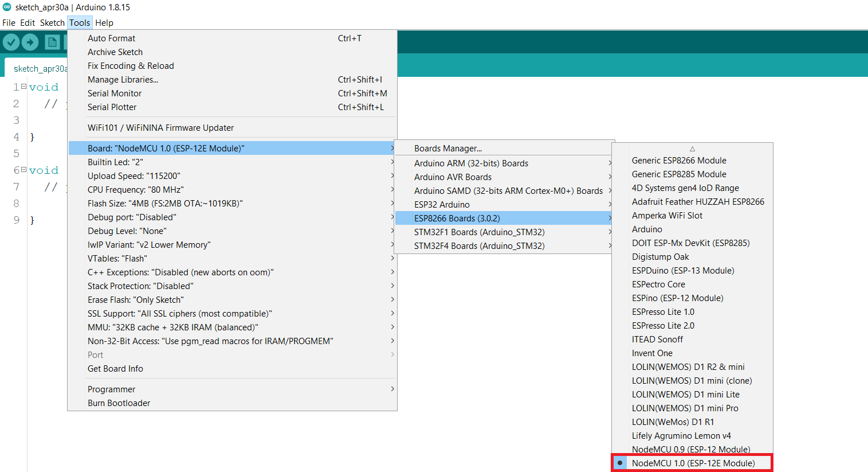
Task: Select LOLIN(WEMOS) D1 mini Pro
Action: coord(692,408)
